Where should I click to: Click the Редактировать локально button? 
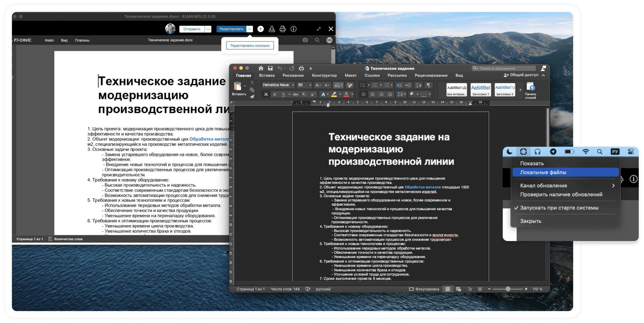pos(250,45)
